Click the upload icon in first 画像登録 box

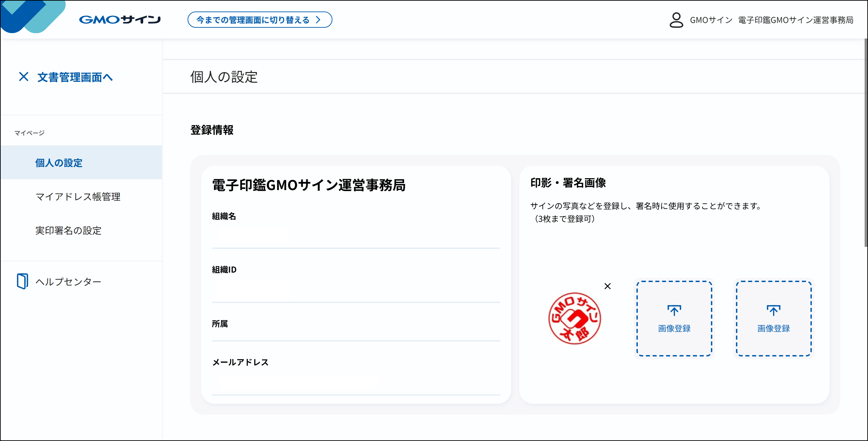point(674,310)
